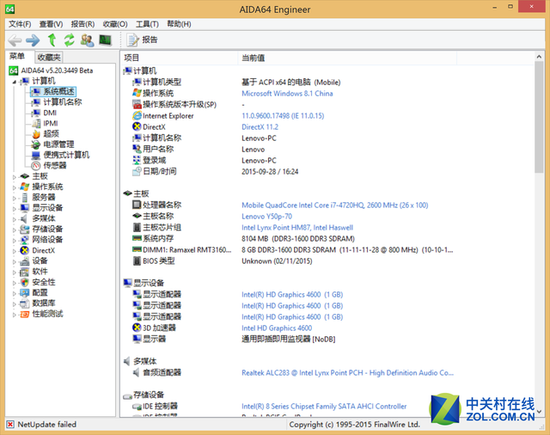Expand the 网络设备 tree node
Screen dimensions: 550x435
[14, 240]
